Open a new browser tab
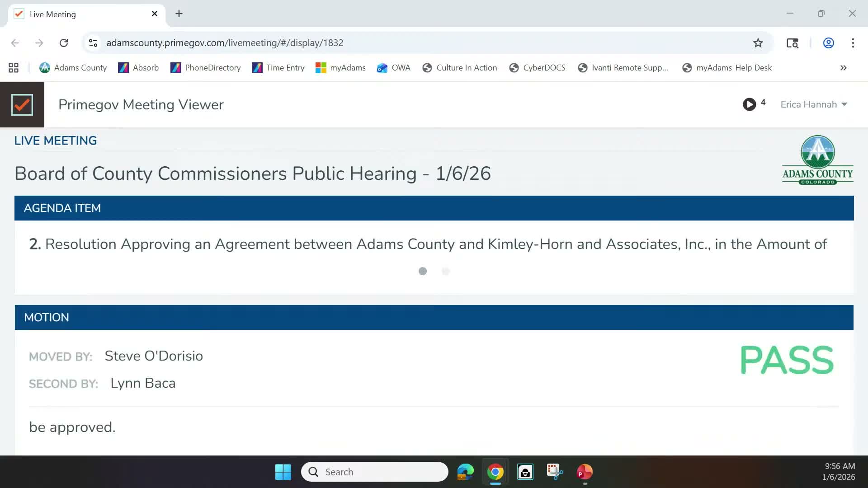Viewport: 868px width, 488px height. click(x=179, y=14)
